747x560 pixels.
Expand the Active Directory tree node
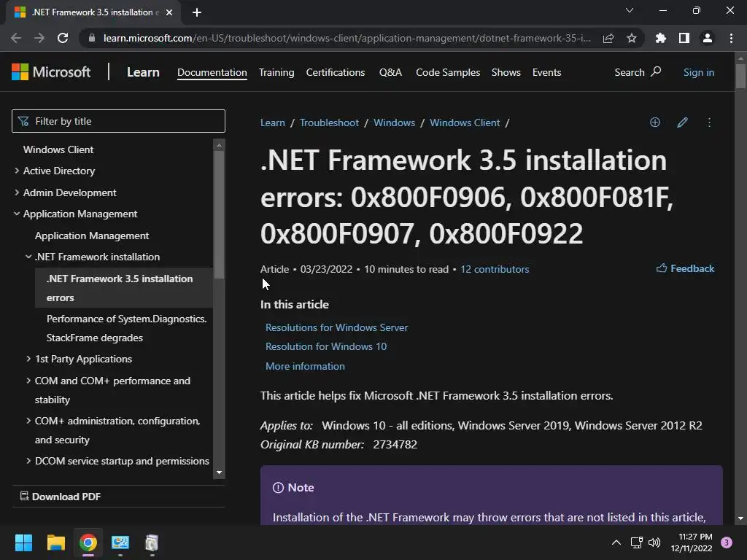(x=17, y=171)
